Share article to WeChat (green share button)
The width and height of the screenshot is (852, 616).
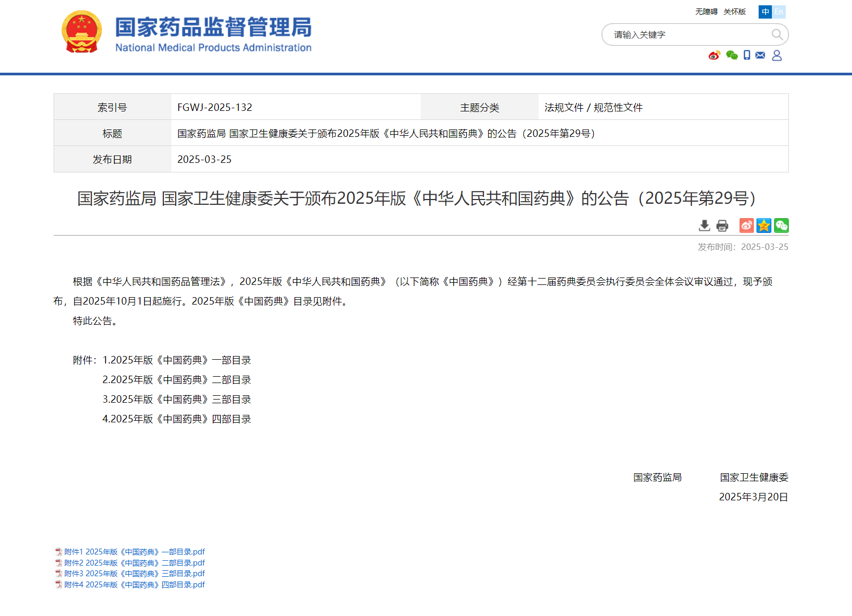point(781,225)
